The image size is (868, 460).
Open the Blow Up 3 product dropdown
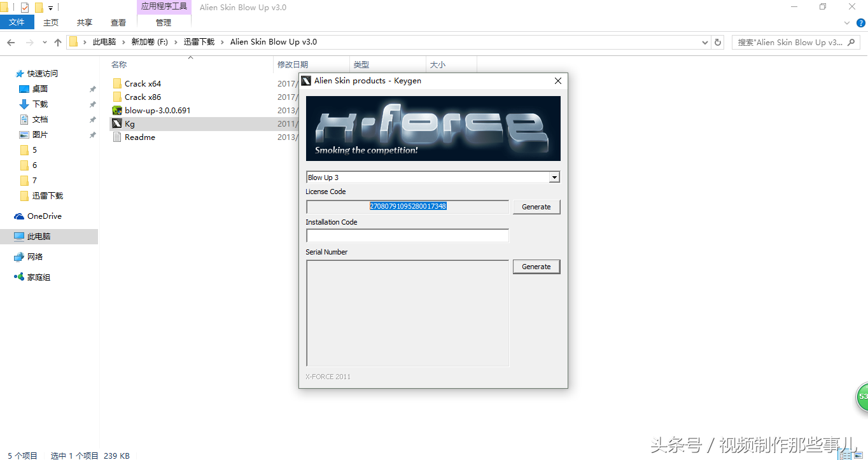[x=554, y=177]
